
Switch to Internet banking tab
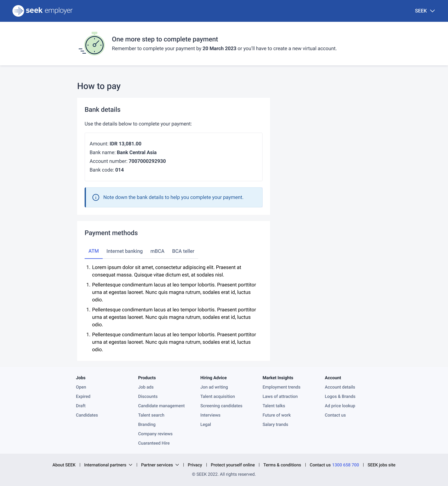(x=124, y=251)
